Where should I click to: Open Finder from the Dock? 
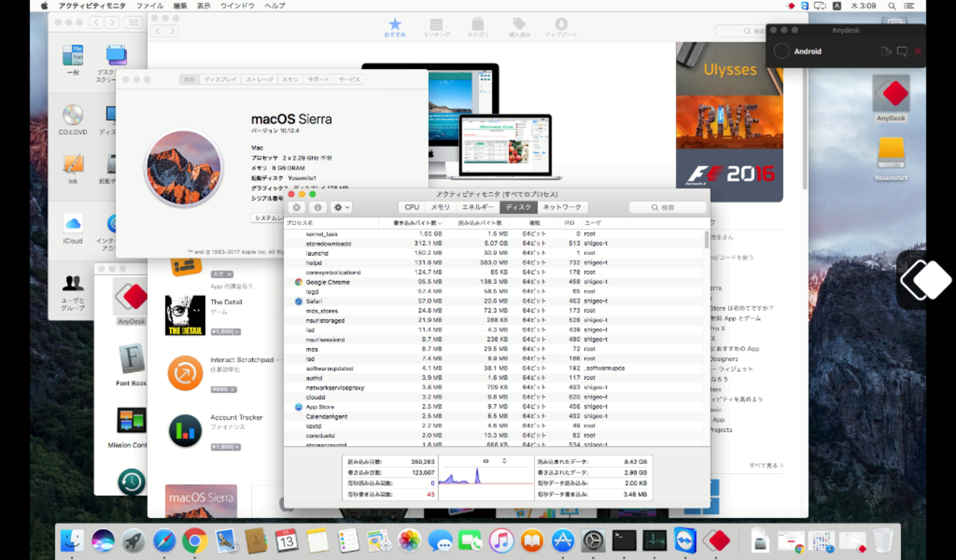(x=71, y=542)
